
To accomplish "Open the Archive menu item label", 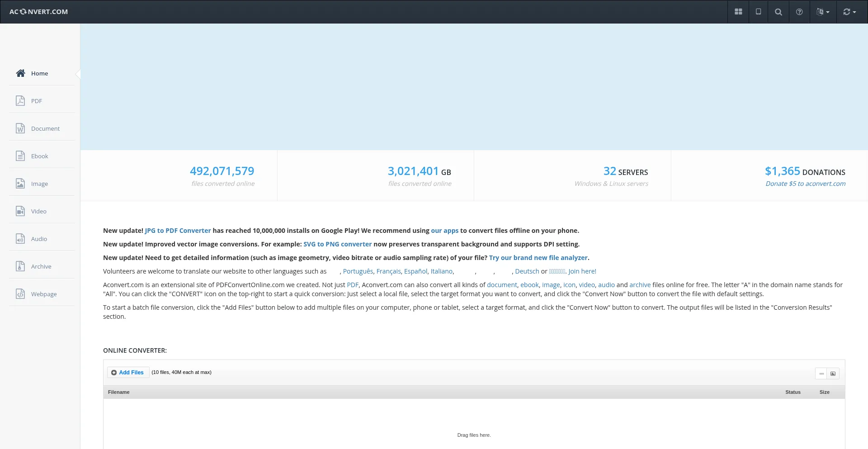I will (41, 267).
